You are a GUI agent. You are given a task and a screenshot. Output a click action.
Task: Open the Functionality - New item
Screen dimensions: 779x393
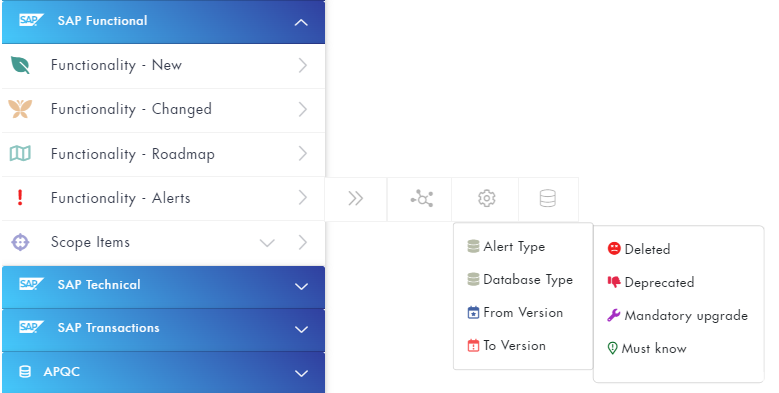point(163,66)
